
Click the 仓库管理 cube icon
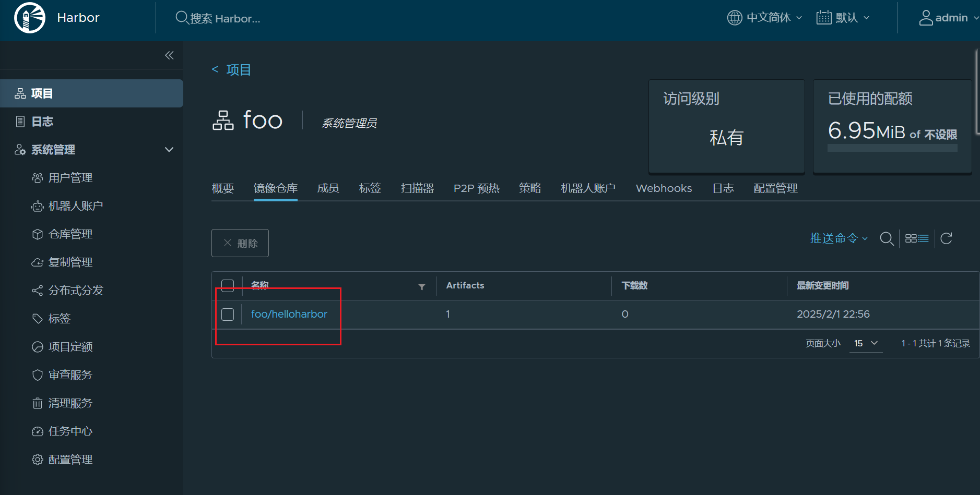click(x=38, y=234)
